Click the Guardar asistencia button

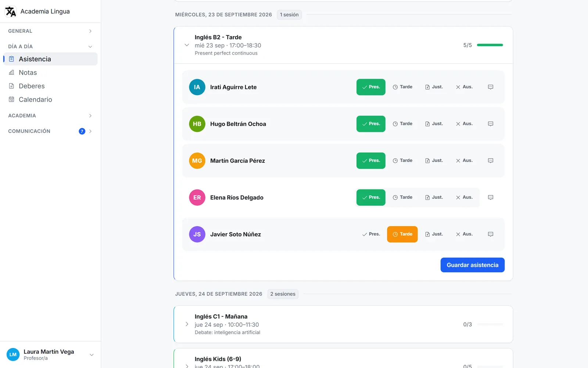tap(472, 265)
